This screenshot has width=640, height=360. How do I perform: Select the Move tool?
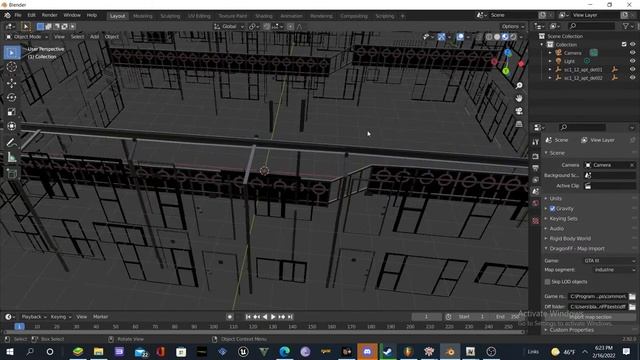point(12,83)
